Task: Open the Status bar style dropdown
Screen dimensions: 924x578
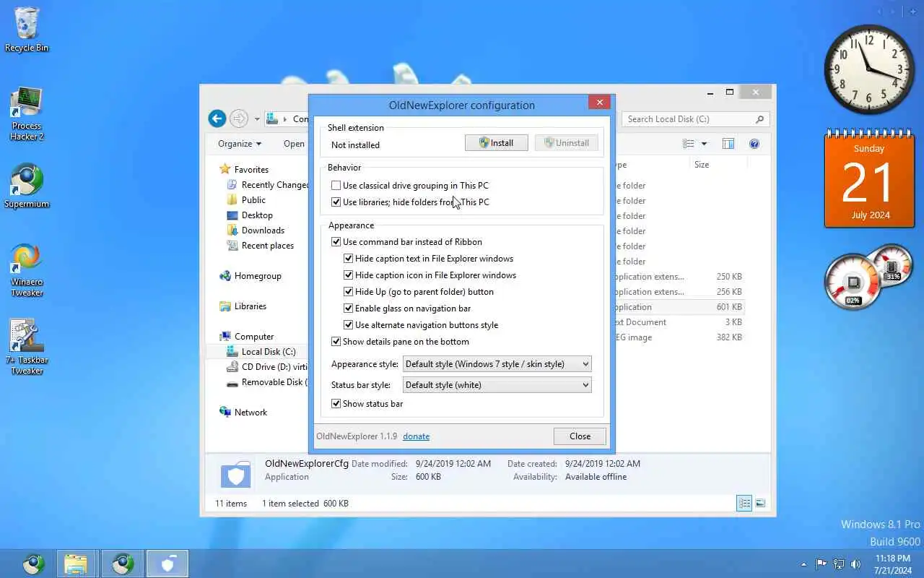Action: 497,385
